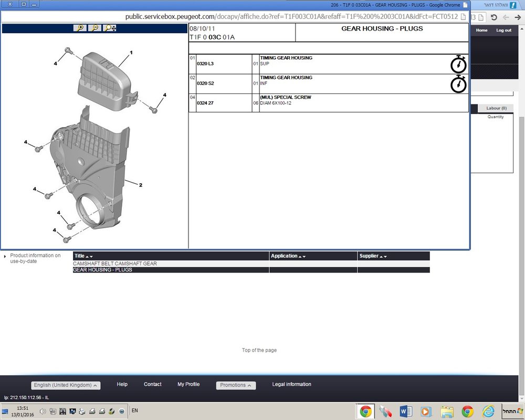
Task: Open the EN language indicator
Action: point(134,411)
